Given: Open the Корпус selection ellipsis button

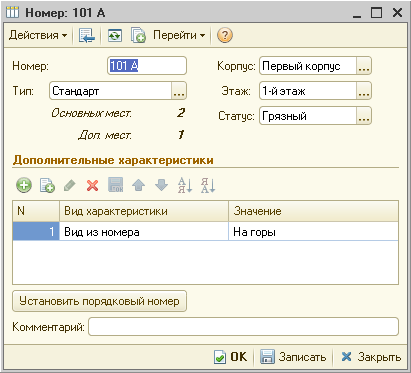Looking at the screenshot, I should coord(364,66).
